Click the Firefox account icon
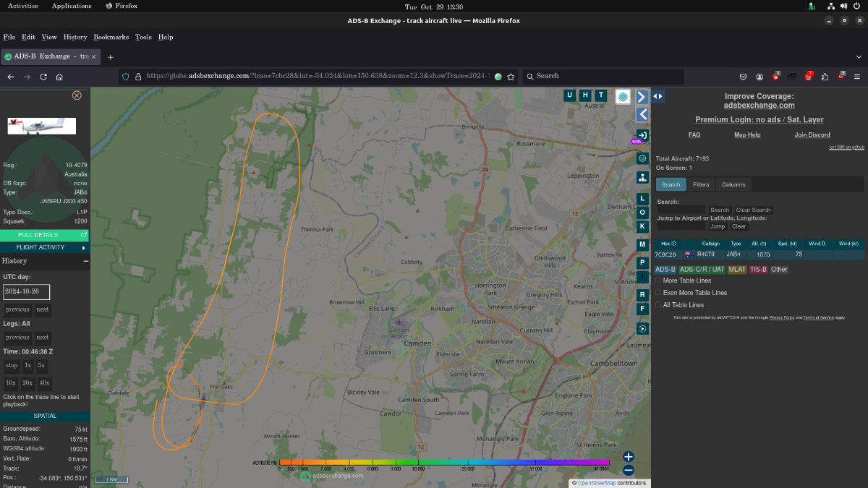 759,76
